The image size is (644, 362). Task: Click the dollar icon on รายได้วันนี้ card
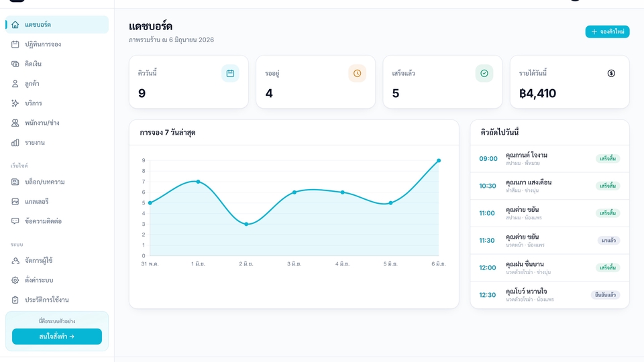(611, 74)
